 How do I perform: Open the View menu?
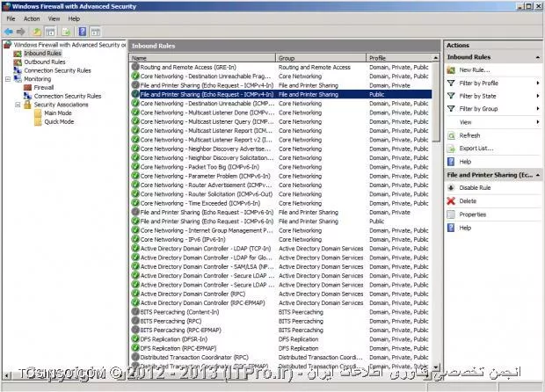tap(54, 18)
